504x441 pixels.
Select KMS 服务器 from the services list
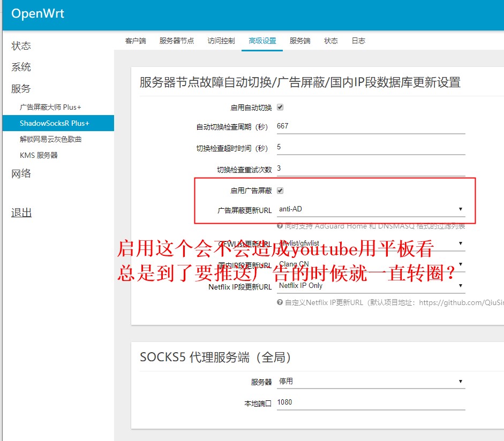click(40, 155)
